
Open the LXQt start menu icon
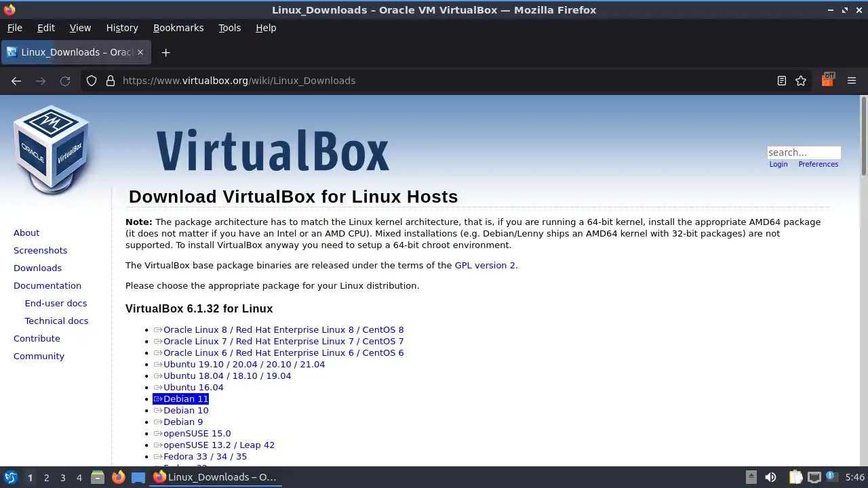10,477
